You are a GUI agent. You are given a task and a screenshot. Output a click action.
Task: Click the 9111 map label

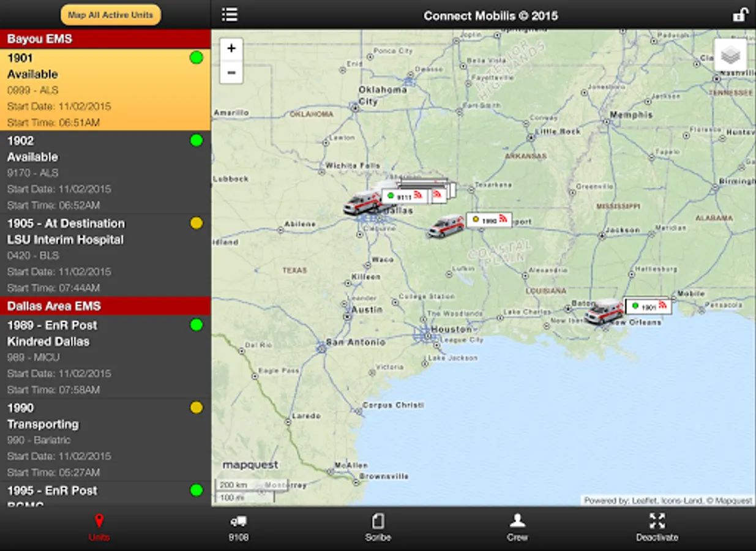coord(405,197)
